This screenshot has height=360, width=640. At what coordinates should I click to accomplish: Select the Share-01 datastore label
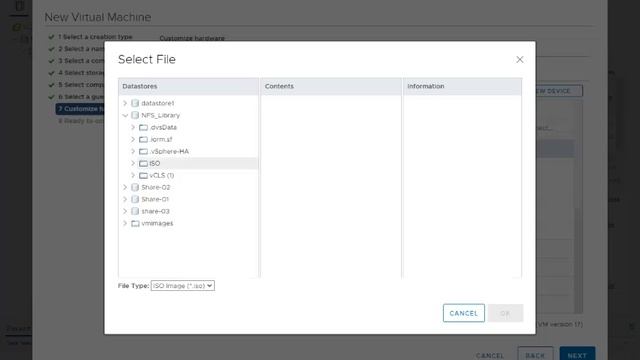[x=155, y=199]
